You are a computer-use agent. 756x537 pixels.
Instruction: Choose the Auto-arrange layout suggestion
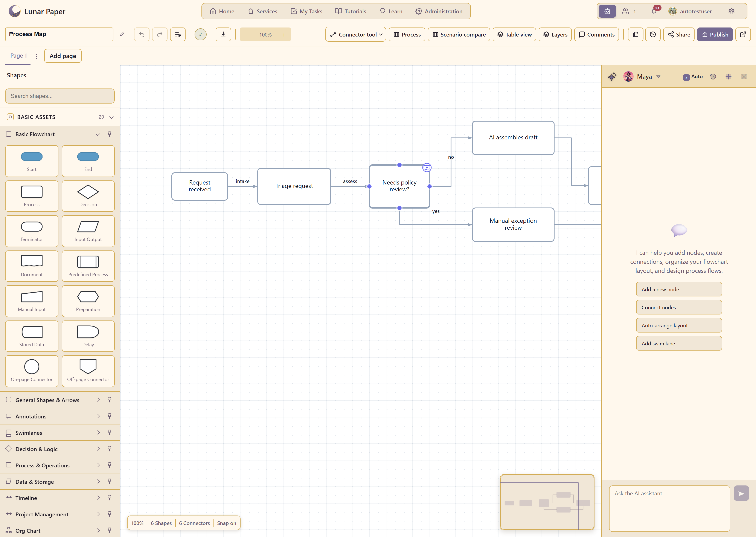point(679,325)
